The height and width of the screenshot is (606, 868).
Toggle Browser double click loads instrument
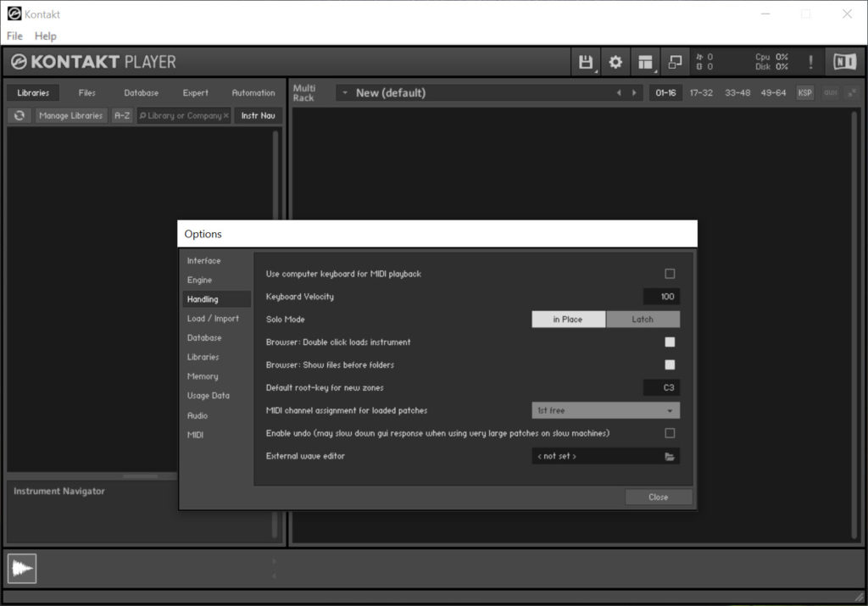[670, 342]
